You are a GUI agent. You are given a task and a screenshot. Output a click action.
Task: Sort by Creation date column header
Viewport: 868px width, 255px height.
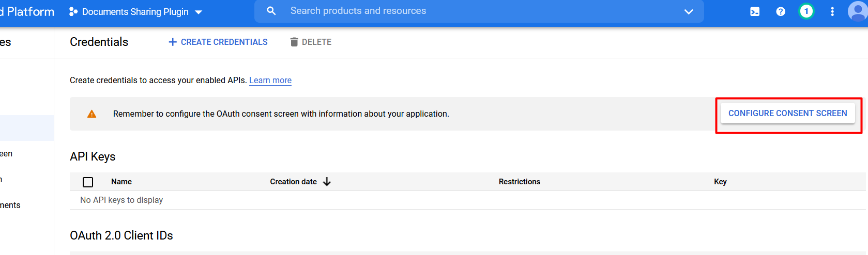click(293, 182)
